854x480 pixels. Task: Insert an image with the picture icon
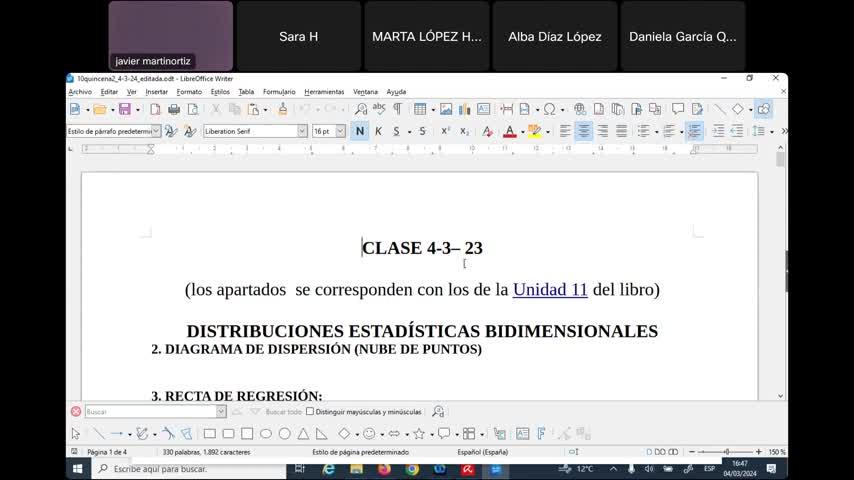(446, 109)
